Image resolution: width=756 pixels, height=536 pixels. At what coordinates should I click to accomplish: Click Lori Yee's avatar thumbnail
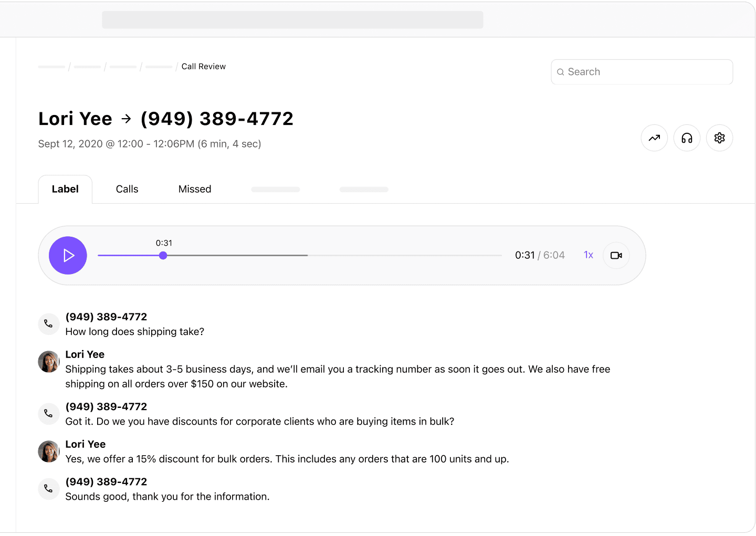tap(49, 362)
